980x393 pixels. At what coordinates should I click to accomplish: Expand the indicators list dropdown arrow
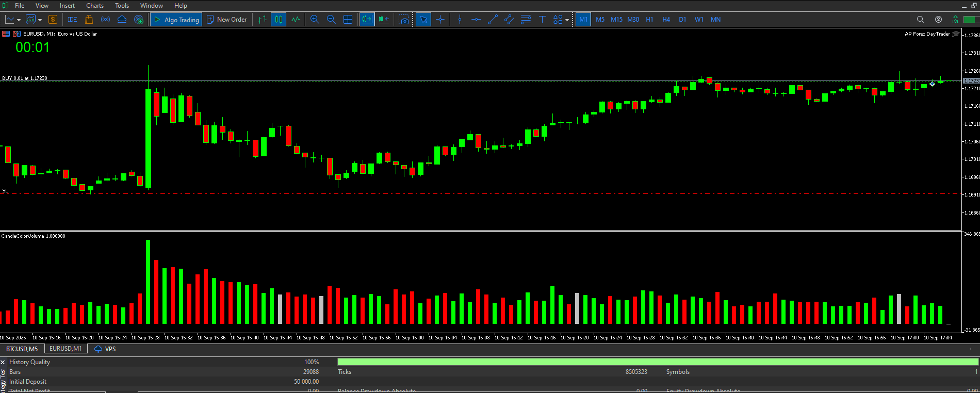[x=40, y=20]
